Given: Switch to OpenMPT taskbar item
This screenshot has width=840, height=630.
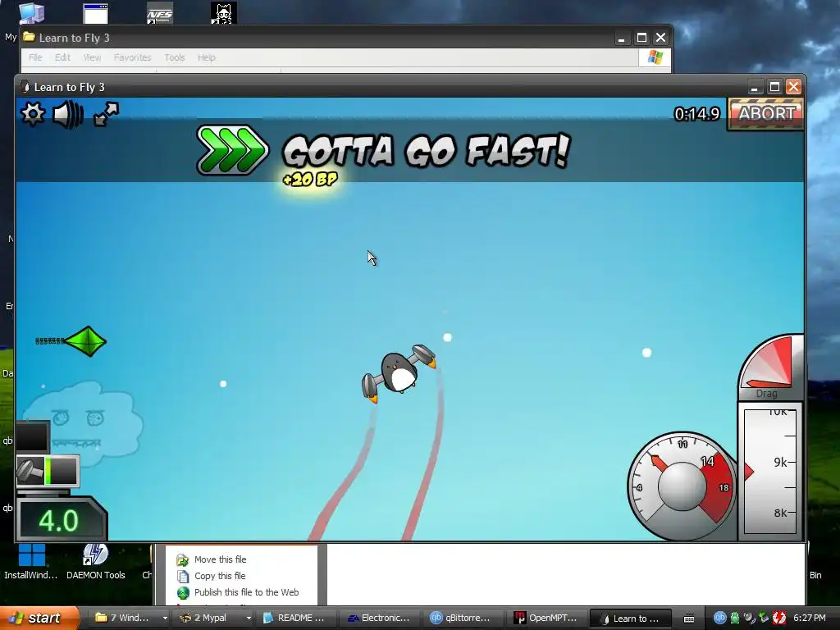Looking at the screenshot, I should pyautogui.click(x=546, y=618).
